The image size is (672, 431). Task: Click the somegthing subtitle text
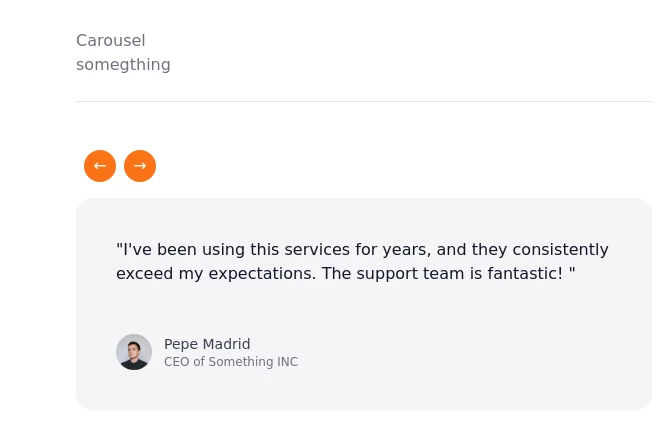point(123,65)
